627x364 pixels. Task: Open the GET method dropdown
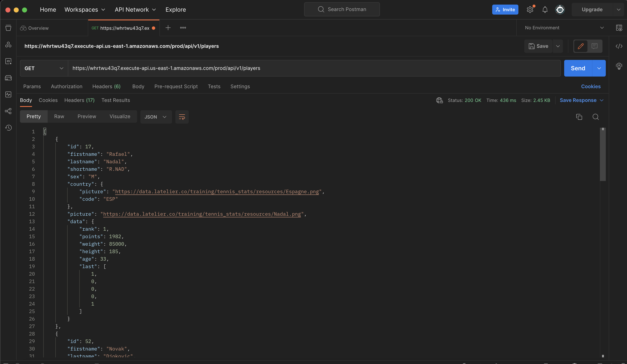[x=44, y=68]
